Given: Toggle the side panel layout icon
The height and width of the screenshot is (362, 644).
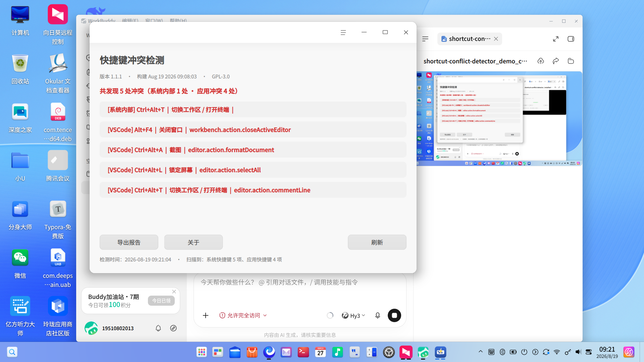Looking at the screenshot, I should coord(571,39).
